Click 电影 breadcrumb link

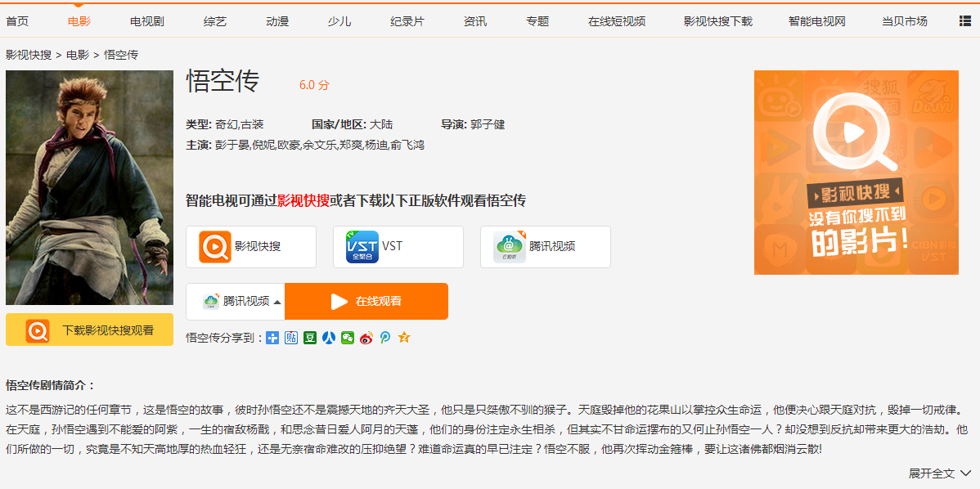coord(78,55)
